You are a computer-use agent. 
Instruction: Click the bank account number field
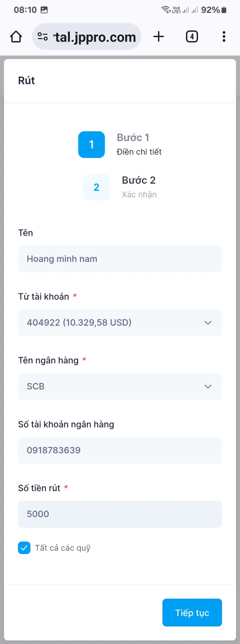[120, 450]
